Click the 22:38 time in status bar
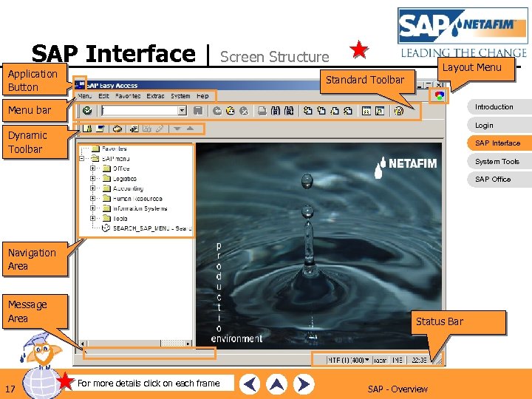532x399 pixels. pyautogui.click(x=419, y=360)
